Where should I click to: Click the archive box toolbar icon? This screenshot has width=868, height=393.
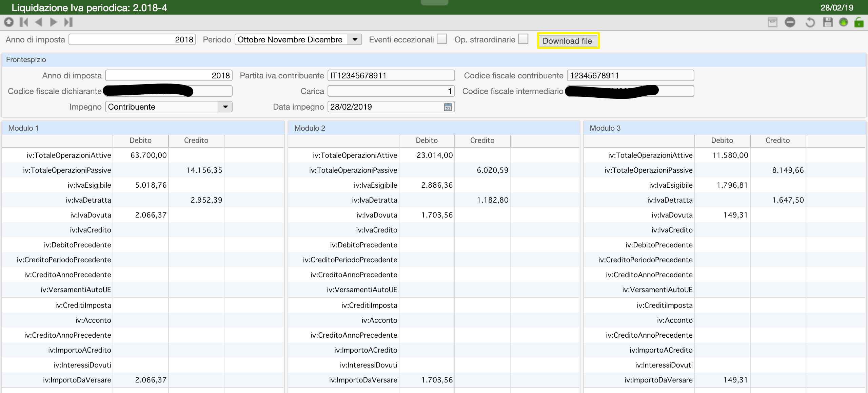point(772,22)
